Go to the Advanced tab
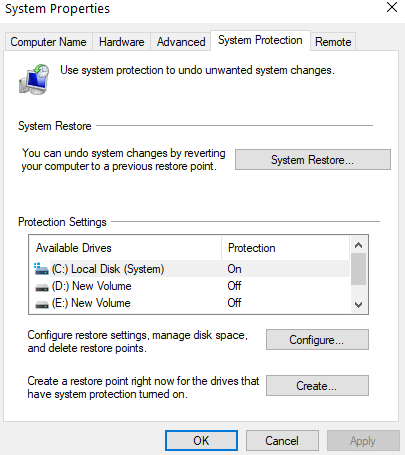This screenshot has width=405, height=455. (x=181, y=42)
